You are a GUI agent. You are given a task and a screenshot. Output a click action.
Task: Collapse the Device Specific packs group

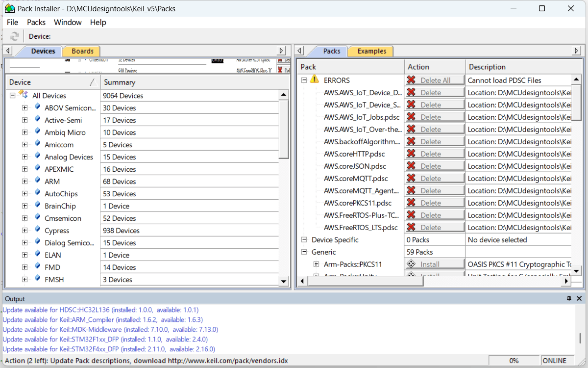click(304, 240)
